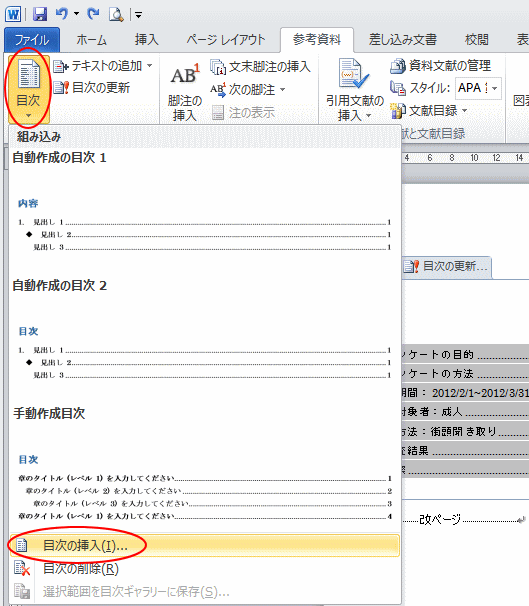Click 選択範囲を目次ギャラリーに保存(S)...
This screenshot has height=606, width=529.
pos(204,591)
